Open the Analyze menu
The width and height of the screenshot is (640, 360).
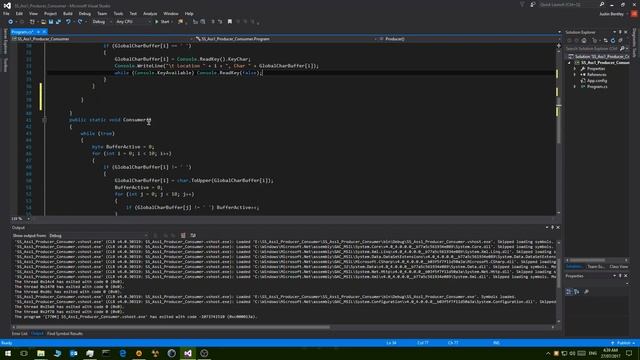click(150, 13)
